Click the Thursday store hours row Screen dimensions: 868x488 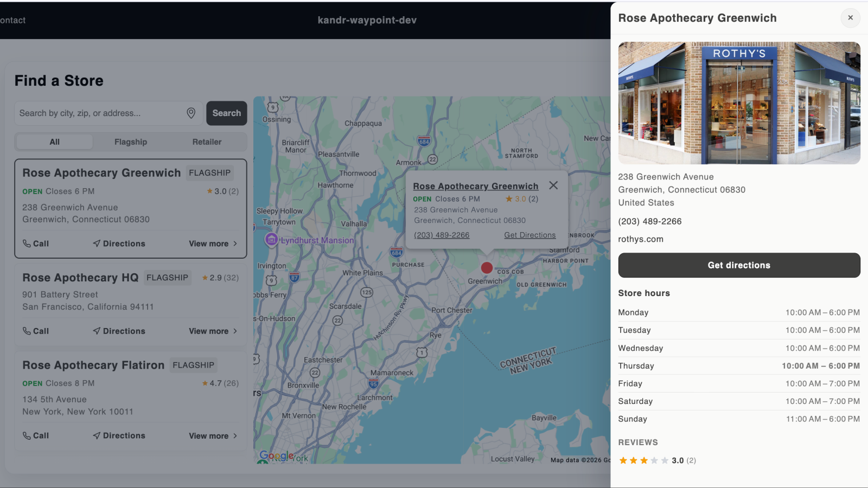coord(739,366)
